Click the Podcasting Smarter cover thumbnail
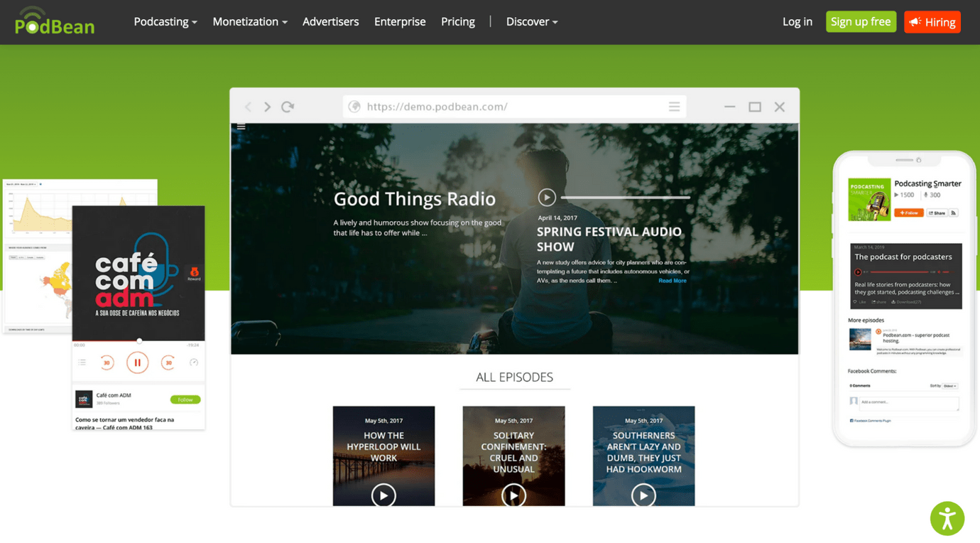Viewport: 980px width, 543px height. (x=869, y=200)
